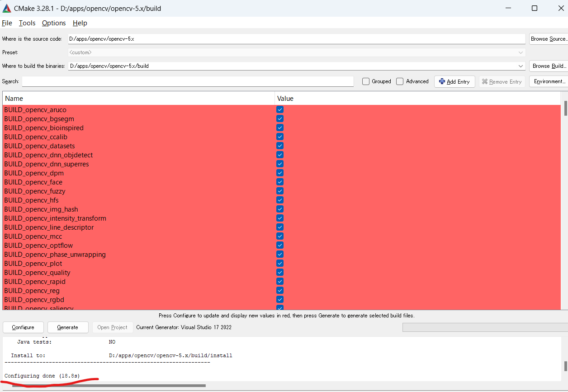
Task: Click the plus icon on Add Entry
Action: pos(442,81)
